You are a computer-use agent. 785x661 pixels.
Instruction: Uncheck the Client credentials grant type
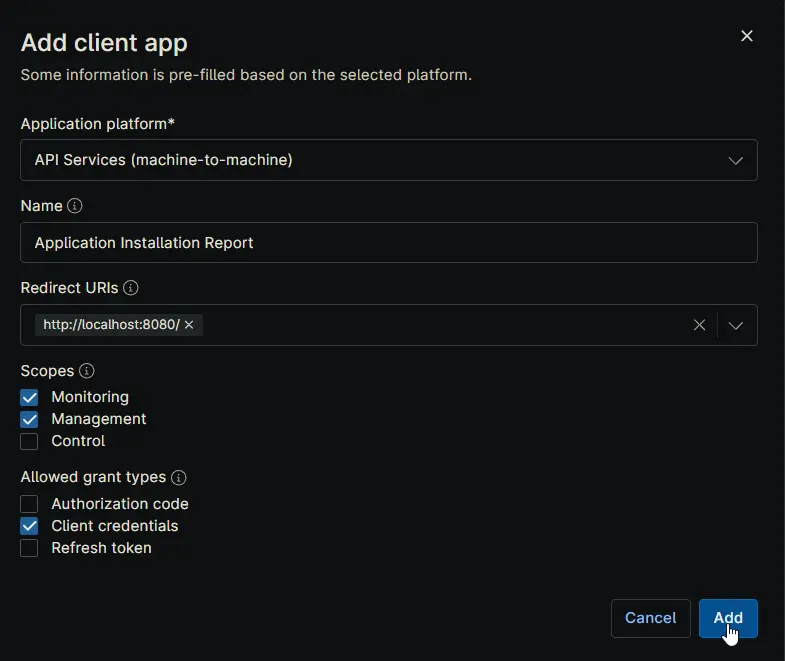[29, 526]
